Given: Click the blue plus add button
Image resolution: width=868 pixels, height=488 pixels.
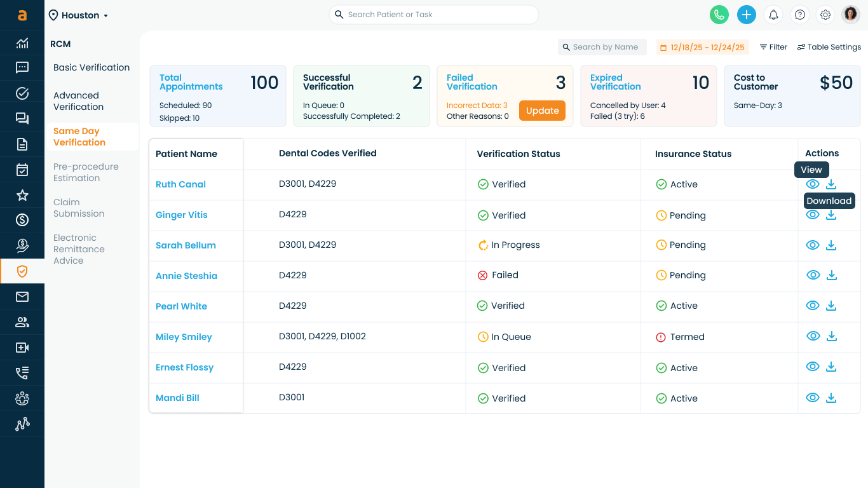Looking at the screenshot, I should [747, 15].
